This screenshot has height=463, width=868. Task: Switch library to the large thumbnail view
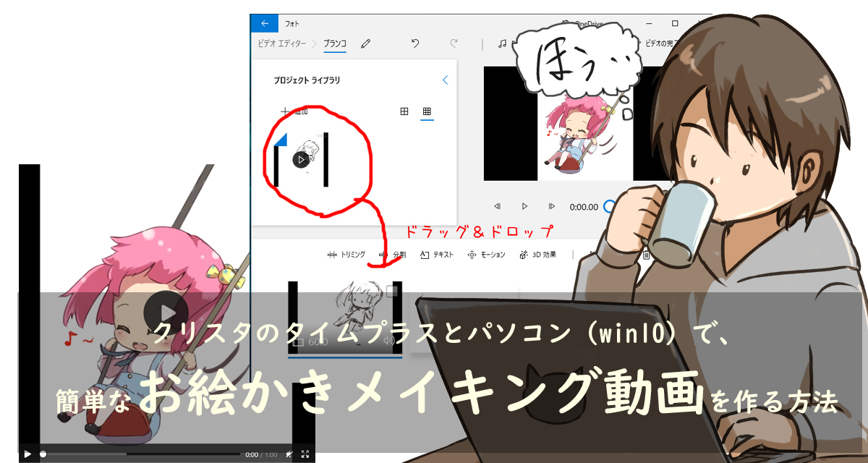pyautogui.click(x=404, y=111)
